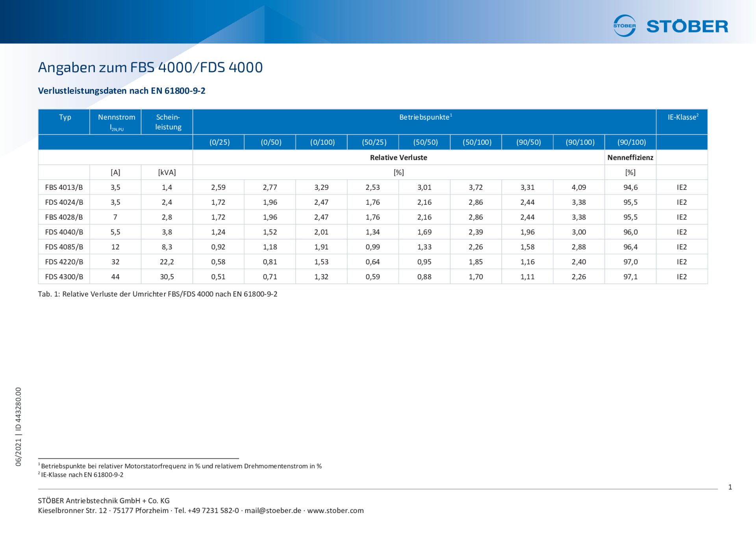Click the '(90/50)' operating point header
This screenshot has width=756, height=535.
(x=528, y=142)
